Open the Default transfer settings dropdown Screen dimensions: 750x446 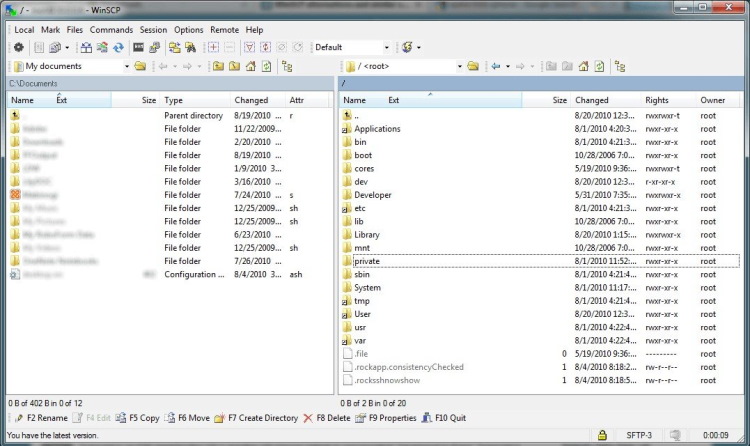click(386, 47)
